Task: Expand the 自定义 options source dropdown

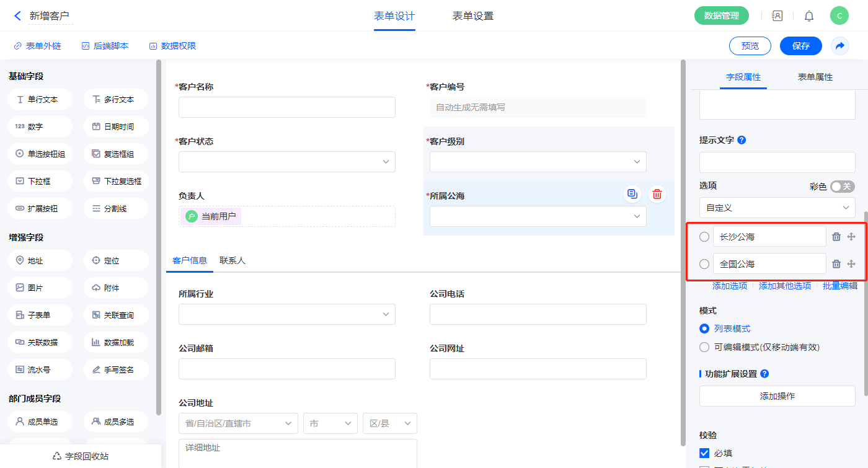Action: pyautogui.click(x=777, y=208)
